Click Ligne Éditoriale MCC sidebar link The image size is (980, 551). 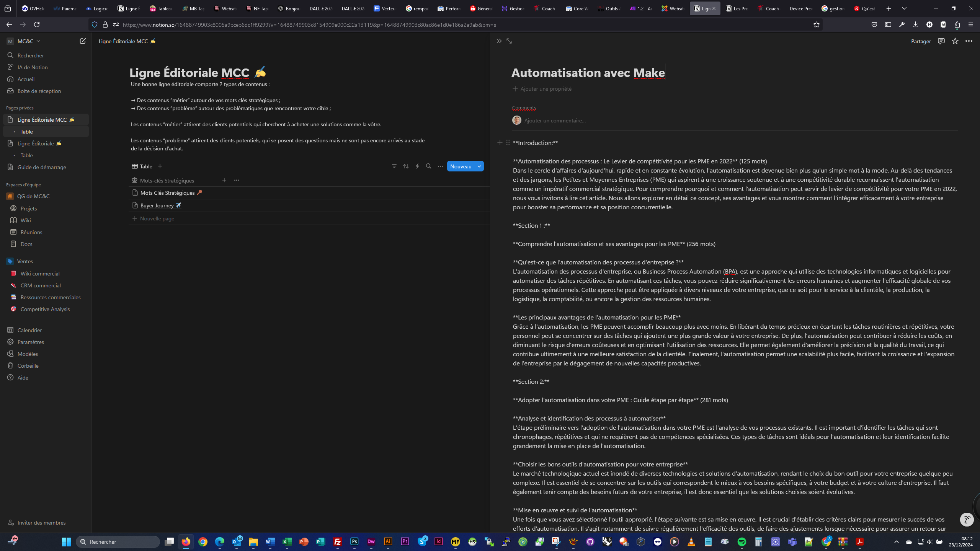[42, 119]
